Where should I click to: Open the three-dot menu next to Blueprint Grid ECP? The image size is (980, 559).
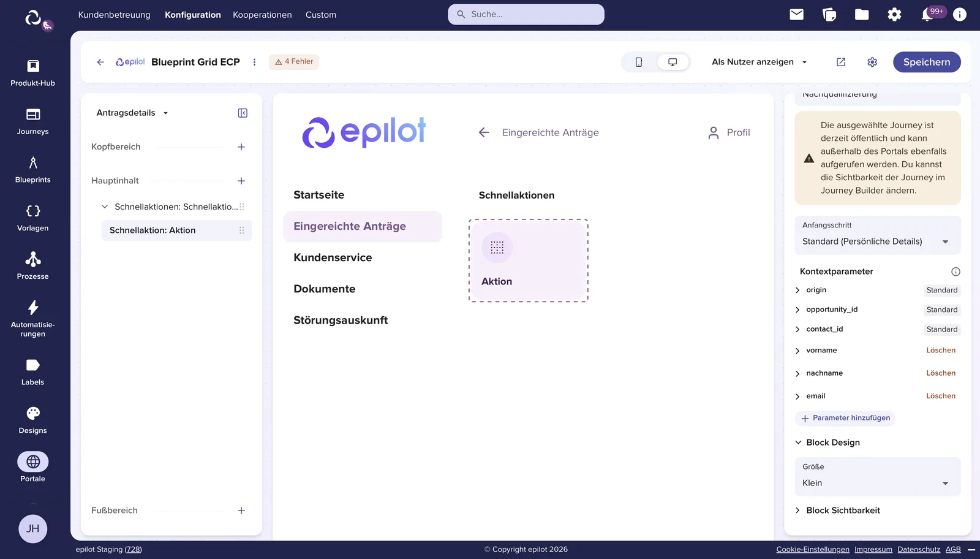pyautogui.click(x=254, y=62)
